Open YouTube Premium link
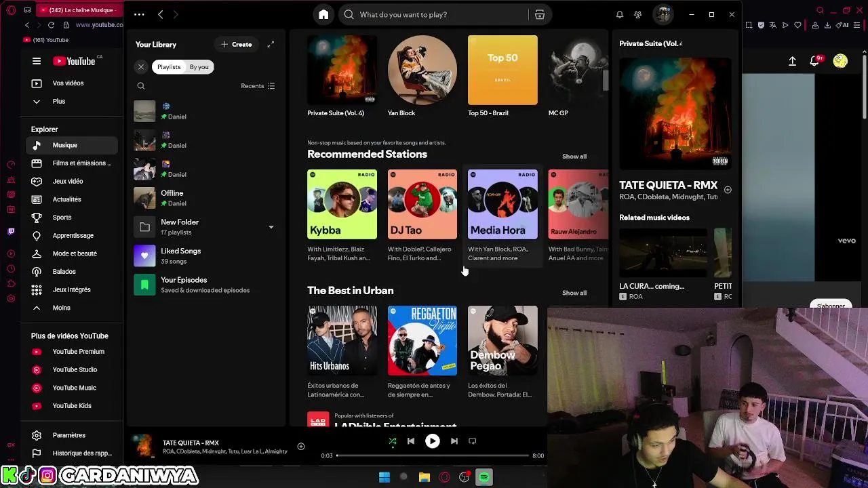This screenshot has height=488, width=868. tap(71, 352)
